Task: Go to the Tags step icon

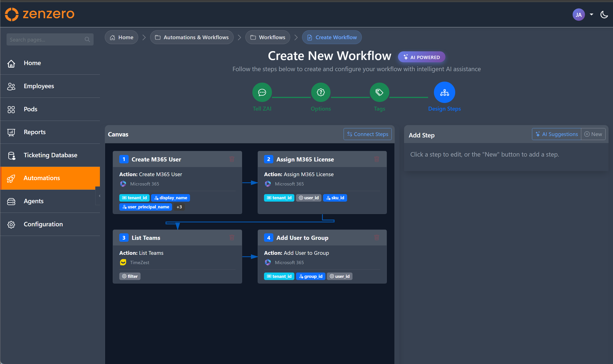Action: pos(379,92)
